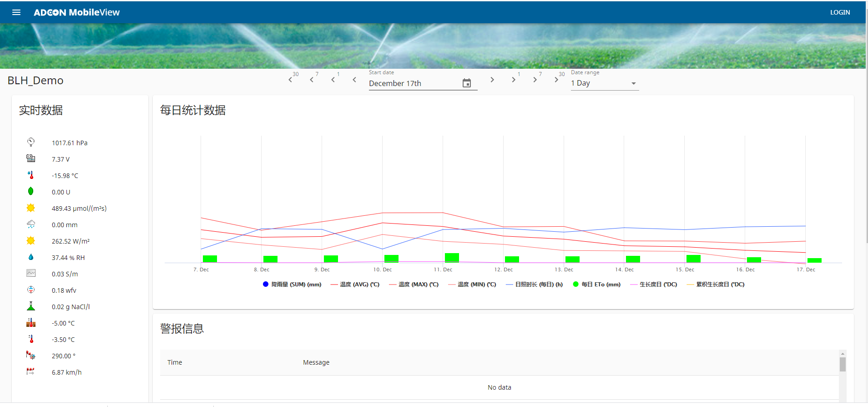This screenshot has height=407, width=868.
Task: Click the No data message in alarm table
Action: 500,387
